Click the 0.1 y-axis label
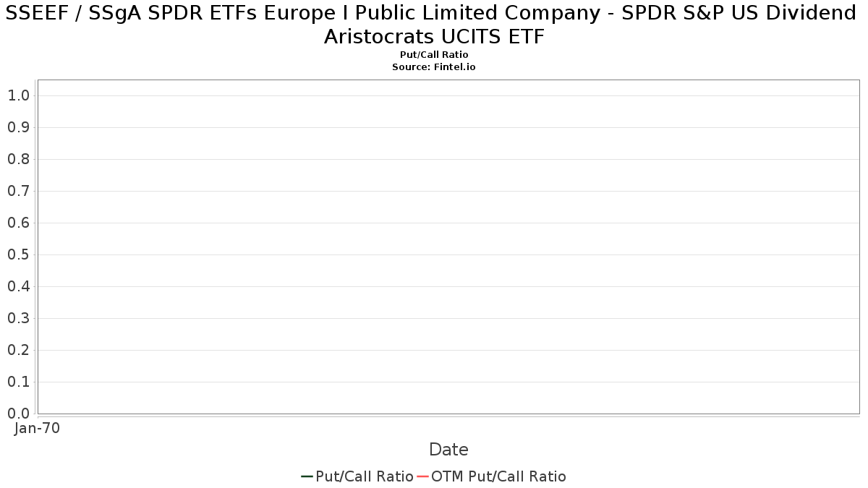 point(18,382)
